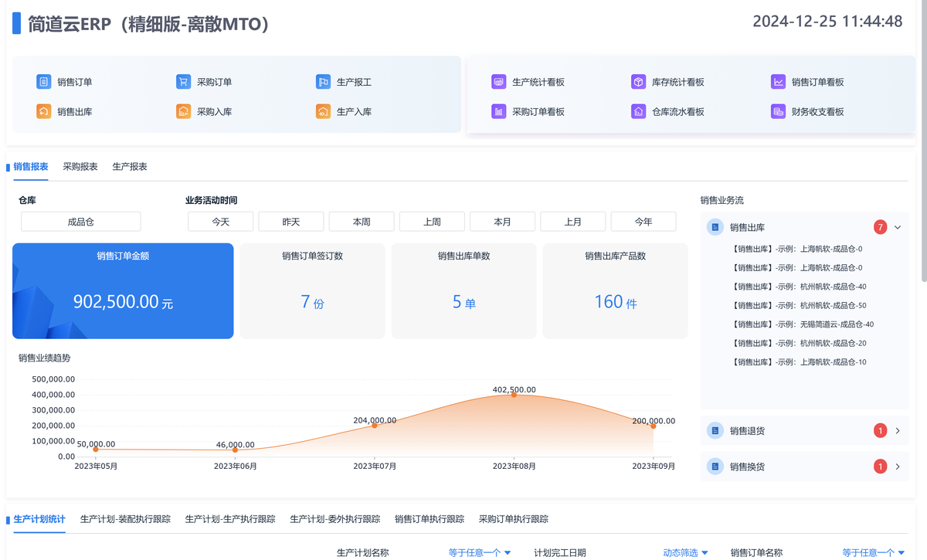Expand the 销售换货 business flow

pos(898,467)
